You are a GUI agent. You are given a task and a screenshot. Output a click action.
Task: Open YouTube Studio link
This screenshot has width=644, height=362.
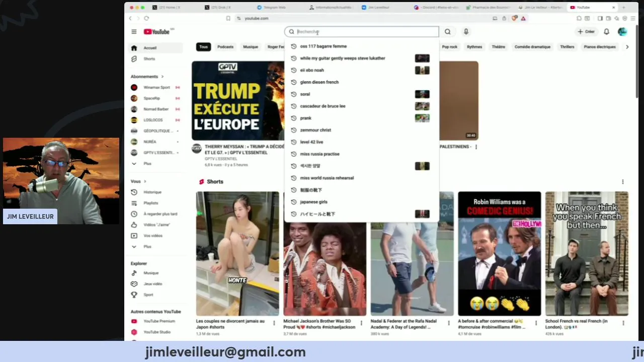point(156,332)
